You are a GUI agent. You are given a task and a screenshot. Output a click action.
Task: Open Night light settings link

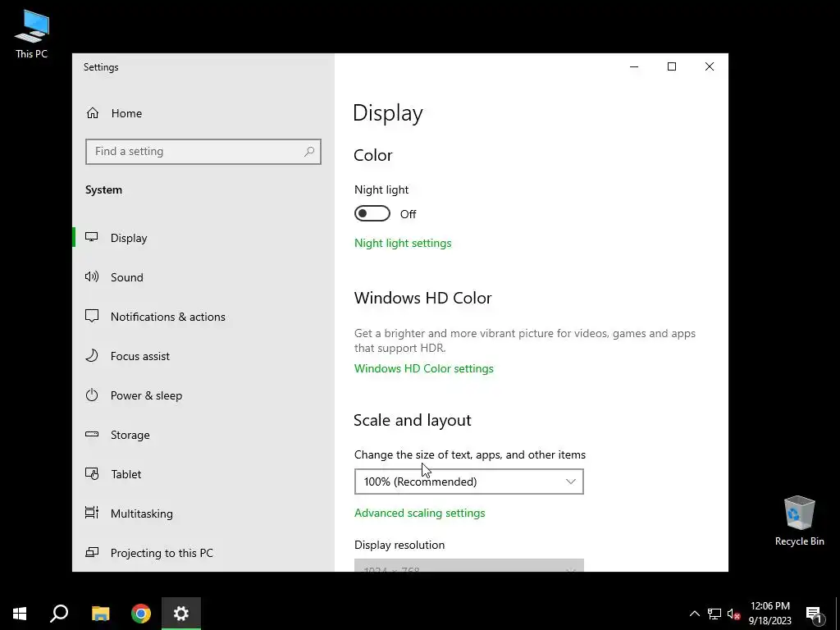pos(403,243)
